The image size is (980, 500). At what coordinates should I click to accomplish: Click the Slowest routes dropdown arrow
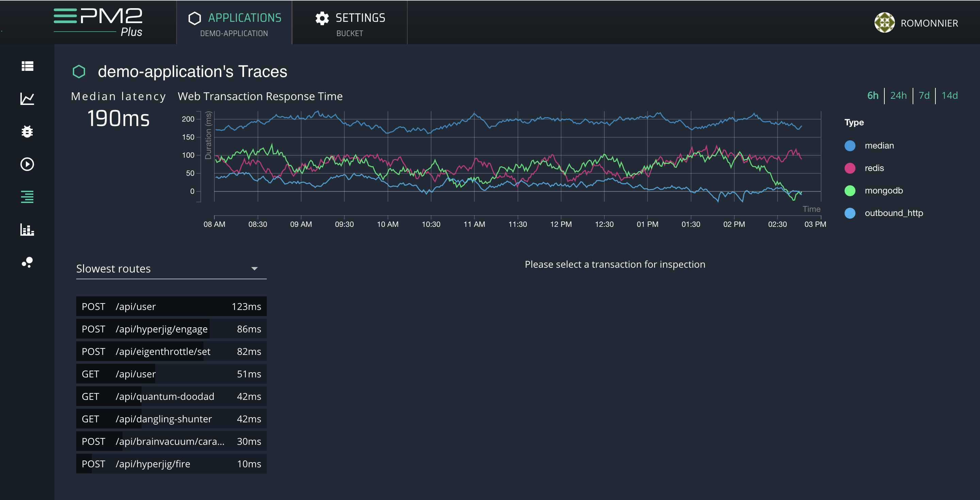pyautogui.click(x=255, y=269)
